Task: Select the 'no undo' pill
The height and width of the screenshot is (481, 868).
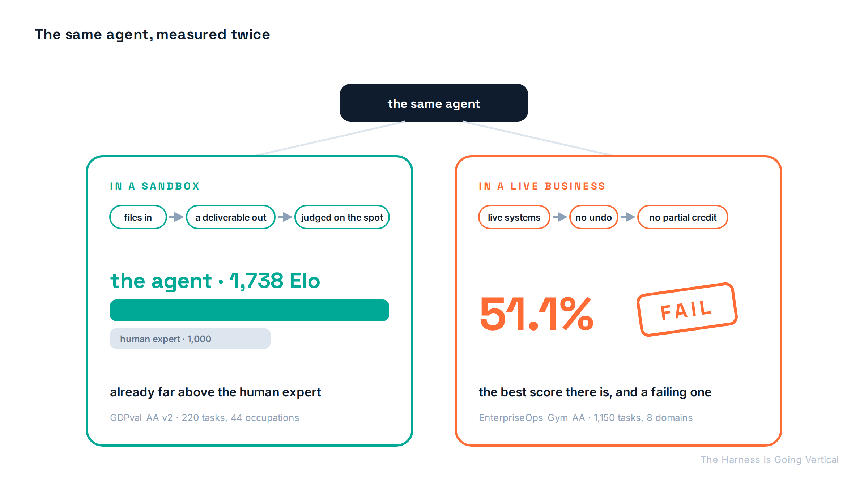Action: point(594,217)
